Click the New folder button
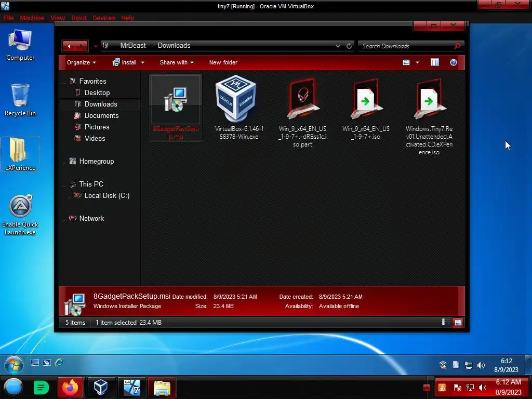Viewport: 532px width, 399px height. pyautogui.click(x=223, y=62)
